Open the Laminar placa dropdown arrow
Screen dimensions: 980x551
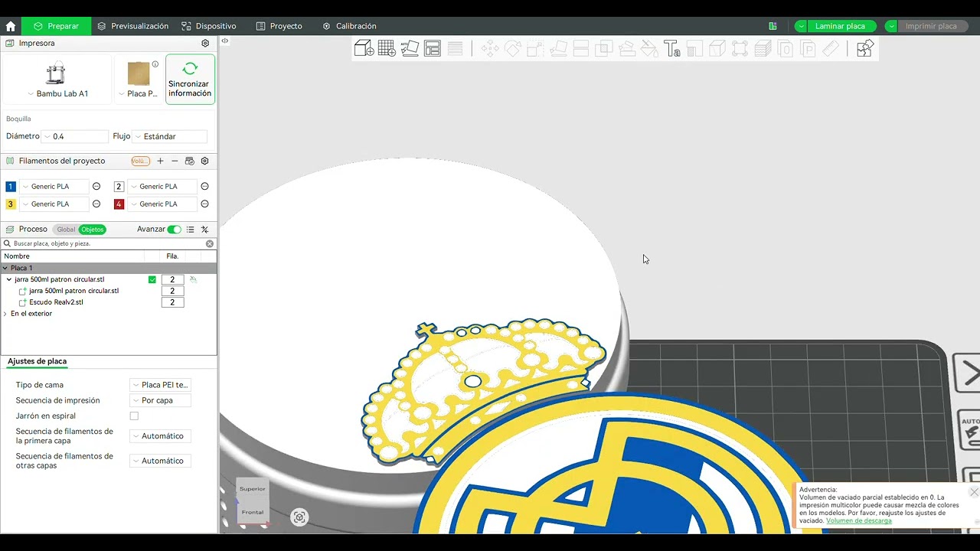coord(801,27)
